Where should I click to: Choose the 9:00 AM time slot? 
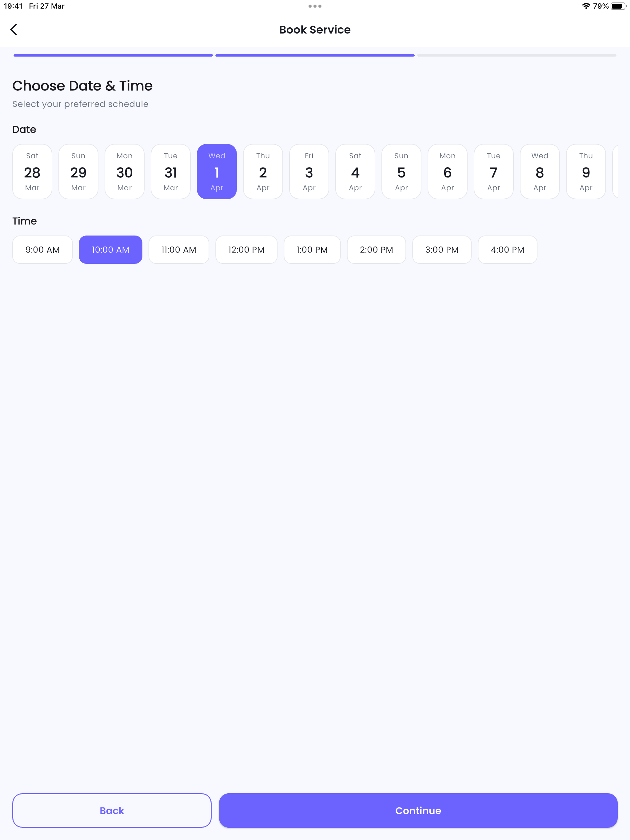(x=42, y=249)
